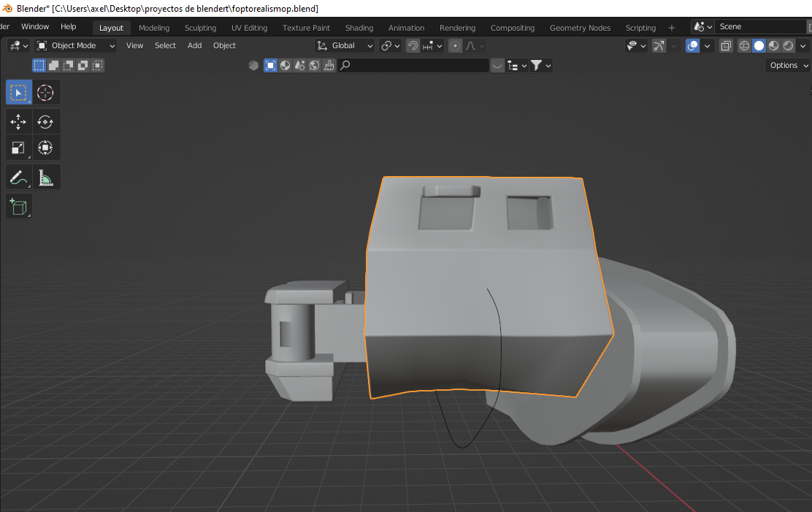Select the Select Box tool
This screenshot has width=812, height=512.
coord(19,93)
